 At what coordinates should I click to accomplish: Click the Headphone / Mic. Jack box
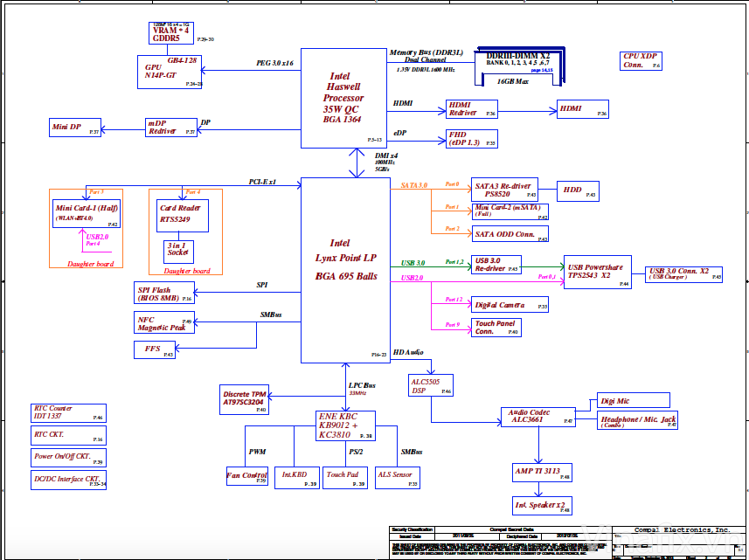(x=637, y=420)
